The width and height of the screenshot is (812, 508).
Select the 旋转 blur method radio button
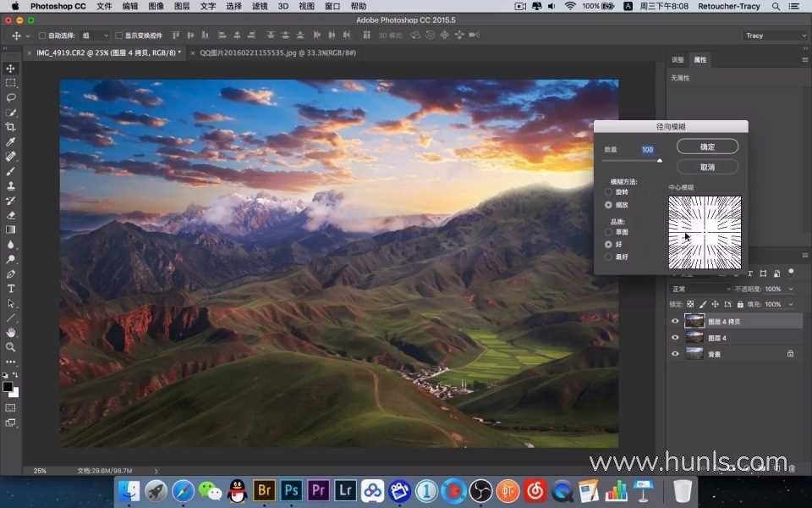click(x=608, y=192)
